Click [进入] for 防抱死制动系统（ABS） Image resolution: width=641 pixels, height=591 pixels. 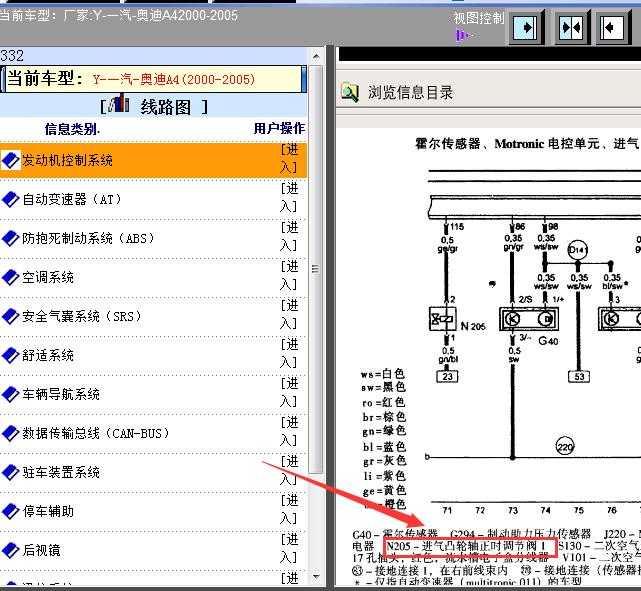tap(289, 237)
